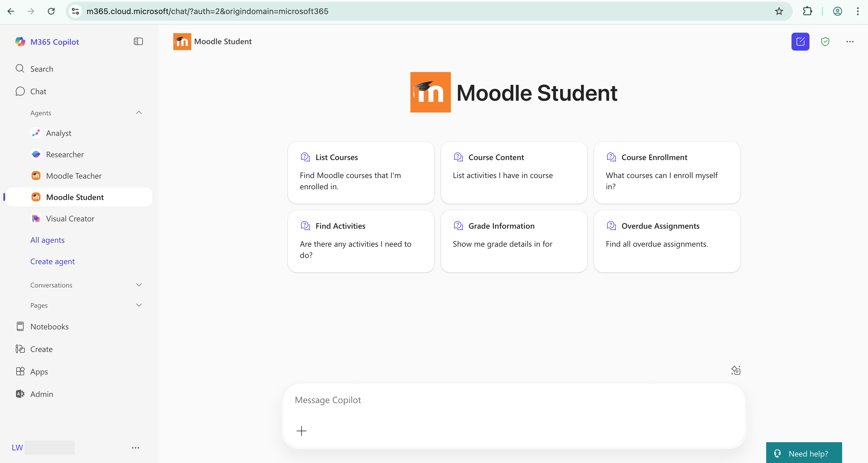The image size is (868, 463).
Task: Click the plus attach icon in message box
Action: (301, 431)
